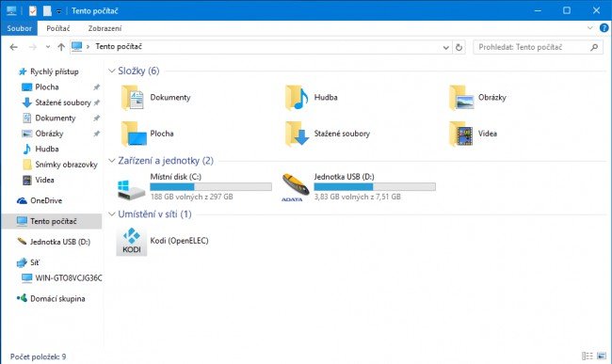Open the Videa folder icon
The width and height of the screenshot is (612, 364).
pos(461,134)
